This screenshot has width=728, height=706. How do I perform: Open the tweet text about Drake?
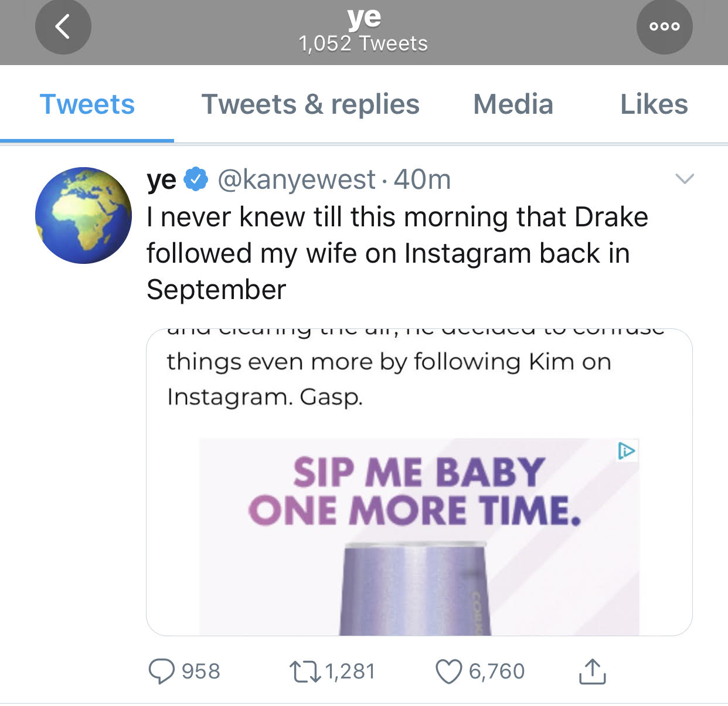point(397,253)
